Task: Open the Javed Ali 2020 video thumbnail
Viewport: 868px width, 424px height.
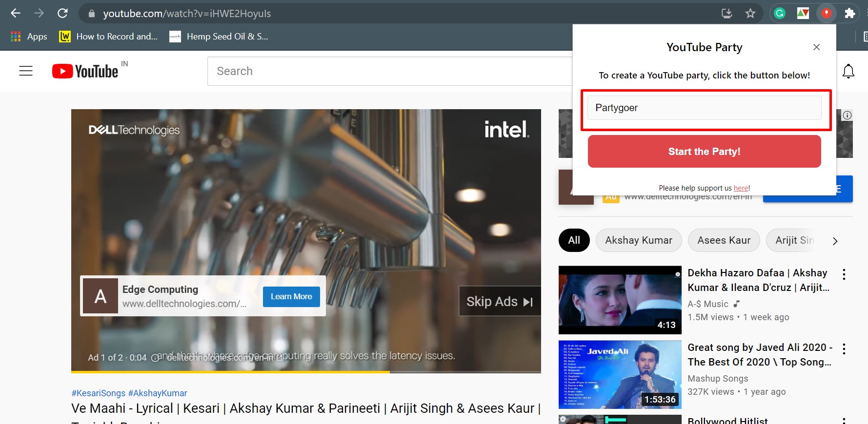Action: (620, 374)
